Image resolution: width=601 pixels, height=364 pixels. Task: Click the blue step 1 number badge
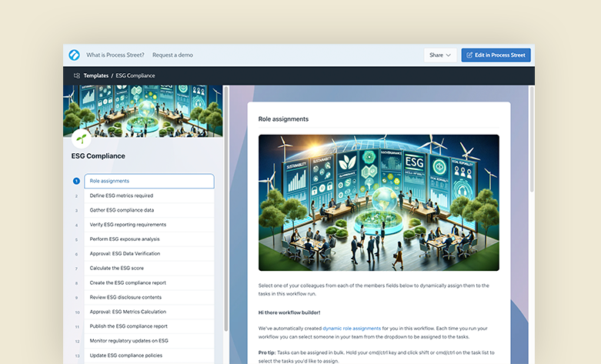tap(76, 181)
